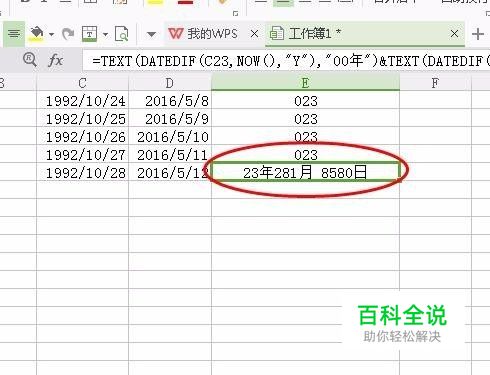This screenshot has height=375, width=490.
Task: Select cell with date 2016/5/10
Action: pyautogui.click(x=170, y=137)
